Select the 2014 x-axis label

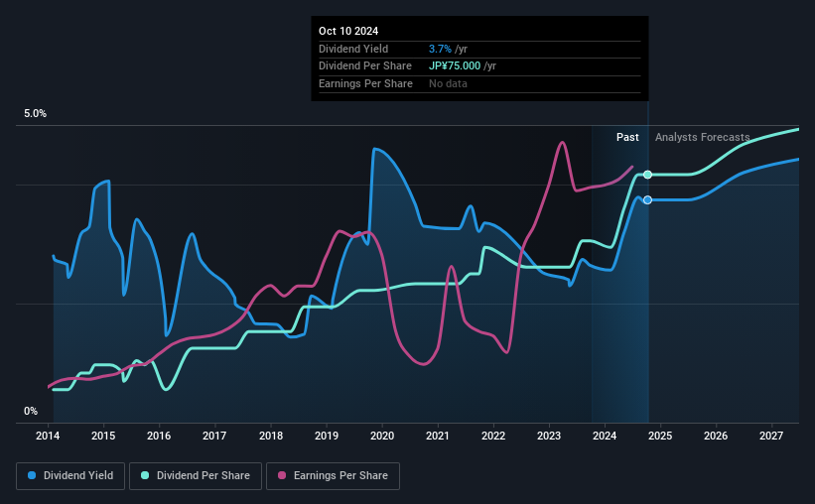point(48,436)
